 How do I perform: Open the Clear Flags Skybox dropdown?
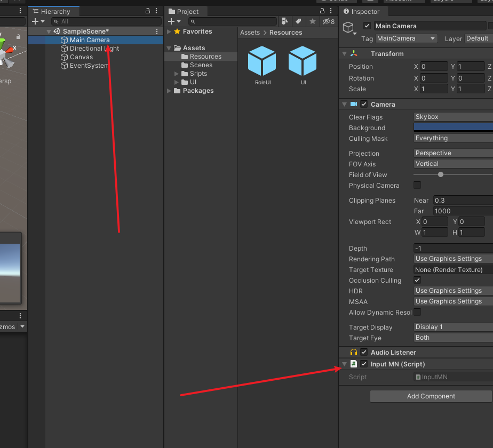coord(453,117)
